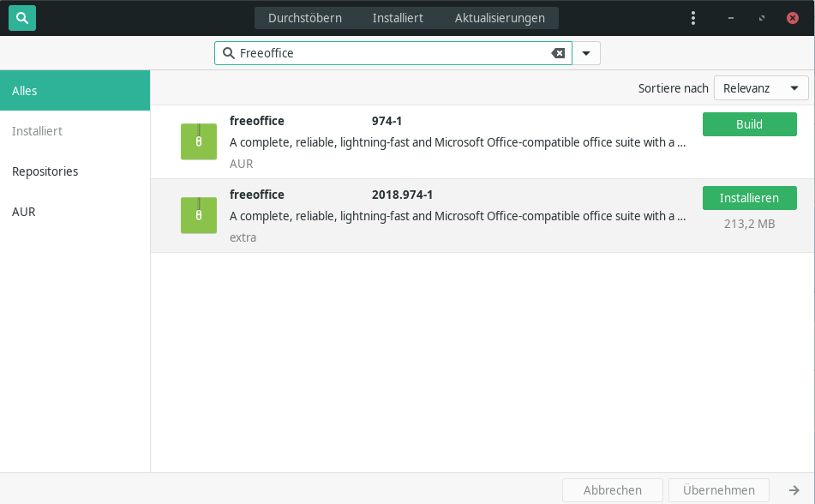Install freeoffice 2018.974-1 via Installieren
The height and width of the screenshot is (504, 815).
tap(750, 198)
